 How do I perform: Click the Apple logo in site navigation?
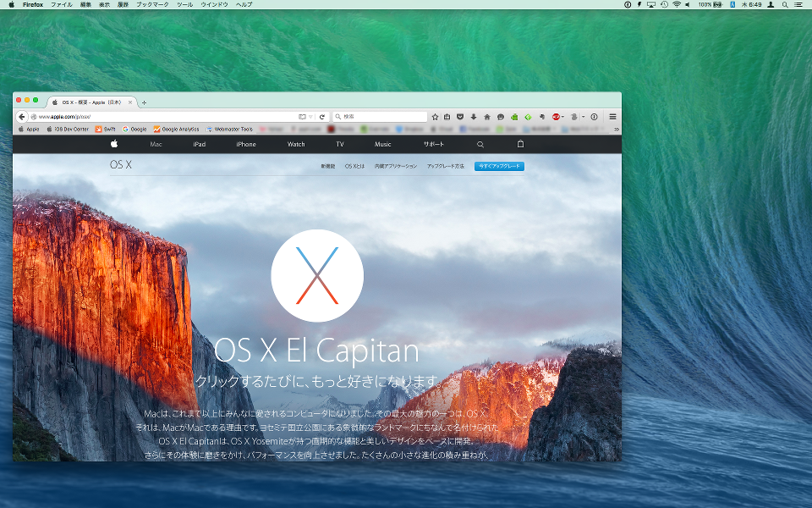tap(114, 144)
